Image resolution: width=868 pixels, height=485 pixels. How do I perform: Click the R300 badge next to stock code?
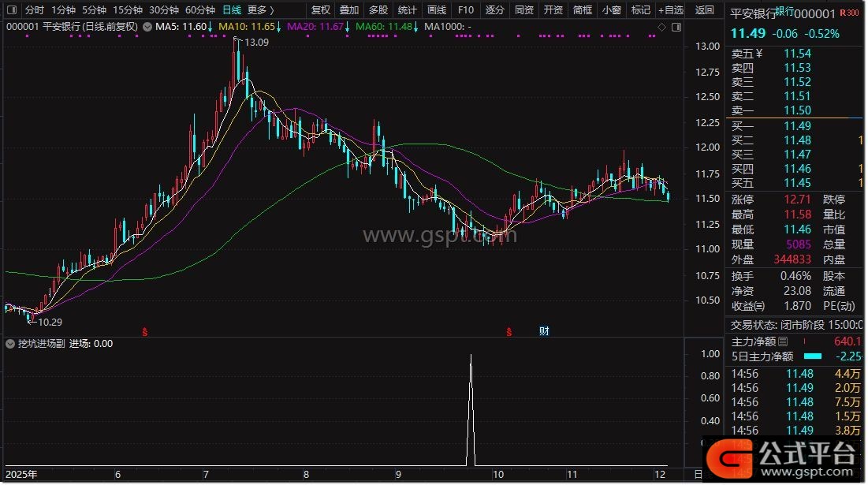click(849, 13)
